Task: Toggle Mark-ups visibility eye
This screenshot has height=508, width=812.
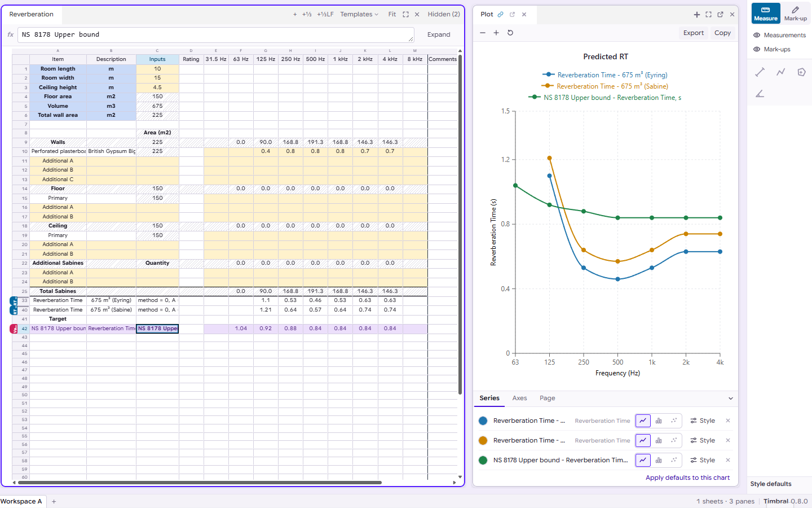Action: point(757,49)
